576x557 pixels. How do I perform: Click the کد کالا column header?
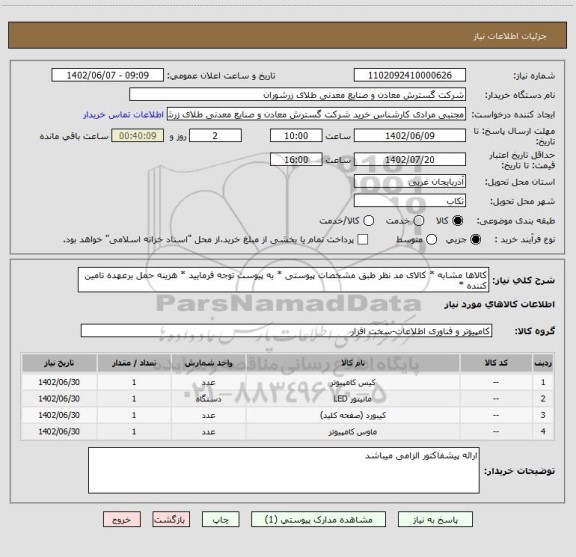[x=496, y=363]
